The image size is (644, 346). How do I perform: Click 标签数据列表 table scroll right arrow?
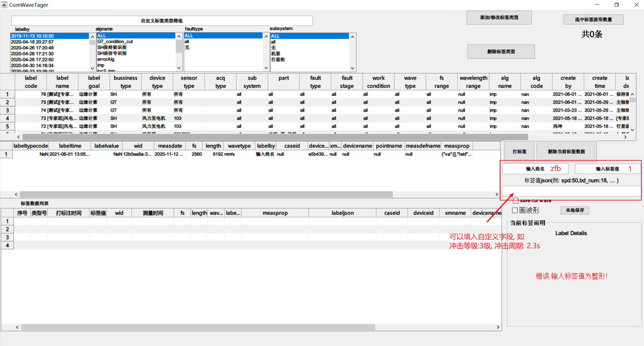tap(498, 327)
